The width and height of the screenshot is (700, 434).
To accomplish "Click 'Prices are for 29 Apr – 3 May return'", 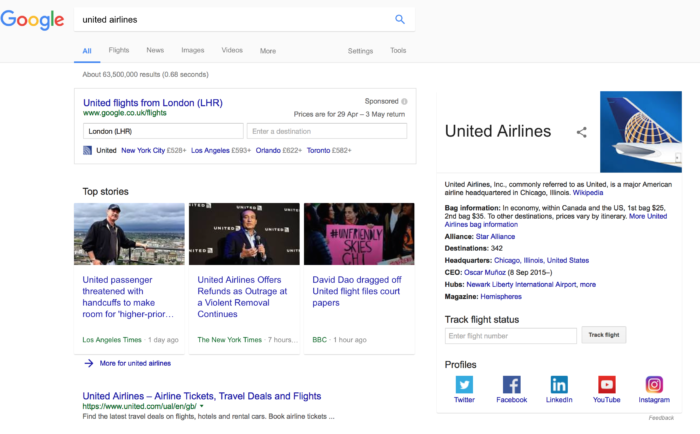I will click(349, 114).
